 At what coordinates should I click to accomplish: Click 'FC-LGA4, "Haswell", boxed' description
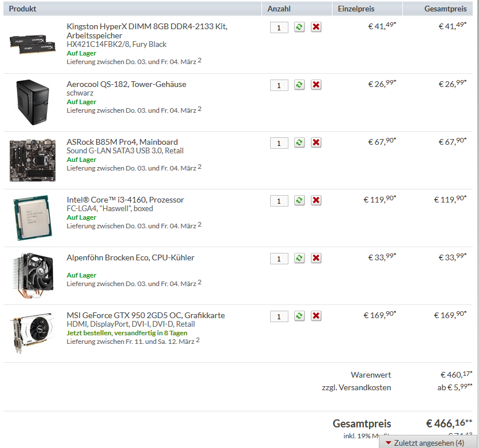[x=110, y=208]
